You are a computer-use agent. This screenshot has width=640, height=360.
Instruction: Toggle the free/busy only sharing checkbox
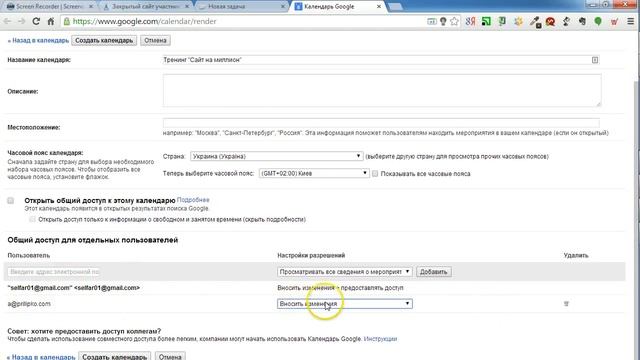pos(32,219)
